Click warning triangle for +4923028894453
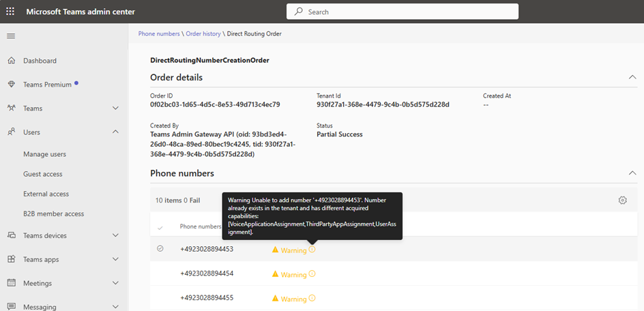This screenshot has width=644, height=311. (275, 250)
